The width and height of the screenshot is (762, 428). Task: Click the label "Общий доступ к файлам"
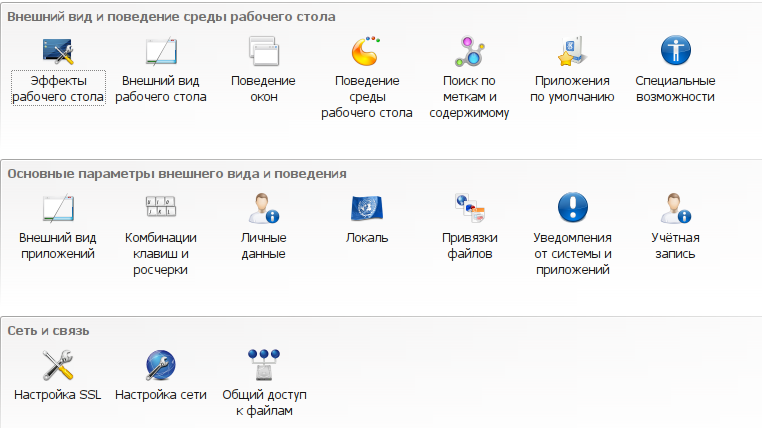coord(264,402)
